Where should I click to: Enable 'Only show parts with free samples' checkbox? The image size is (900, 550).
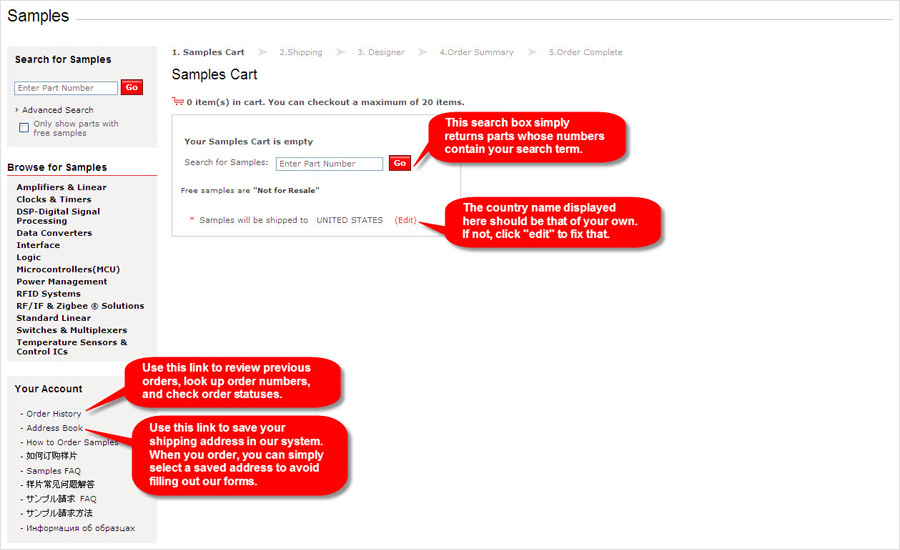tap(25, 128)
